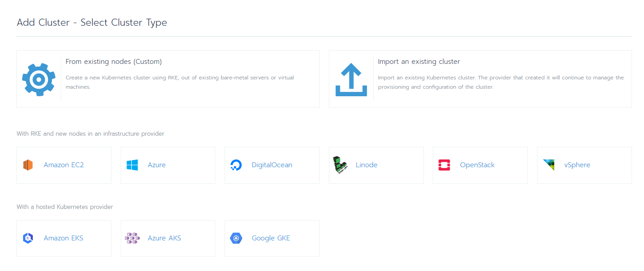Click the Azure Windows logo icon

[132, 165]
